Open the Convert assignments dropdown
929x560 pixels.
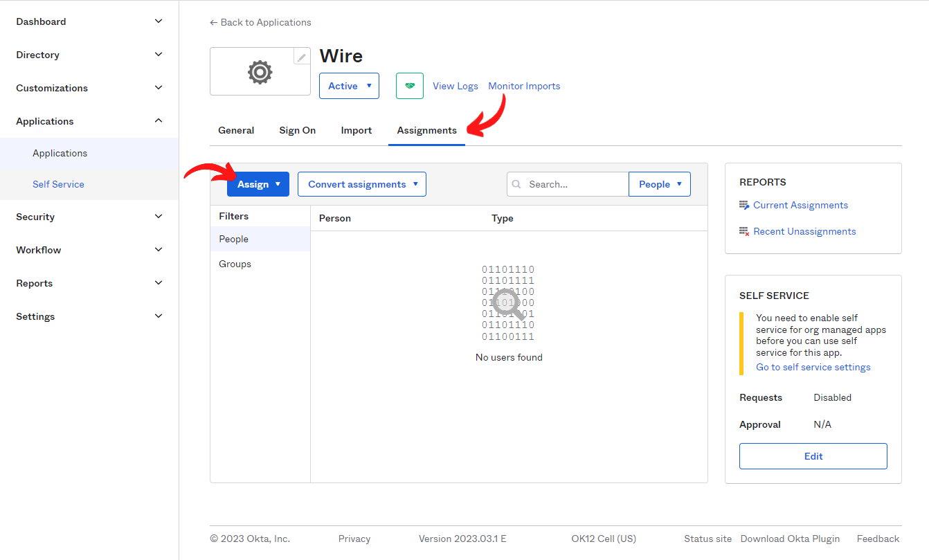point(361,184)
